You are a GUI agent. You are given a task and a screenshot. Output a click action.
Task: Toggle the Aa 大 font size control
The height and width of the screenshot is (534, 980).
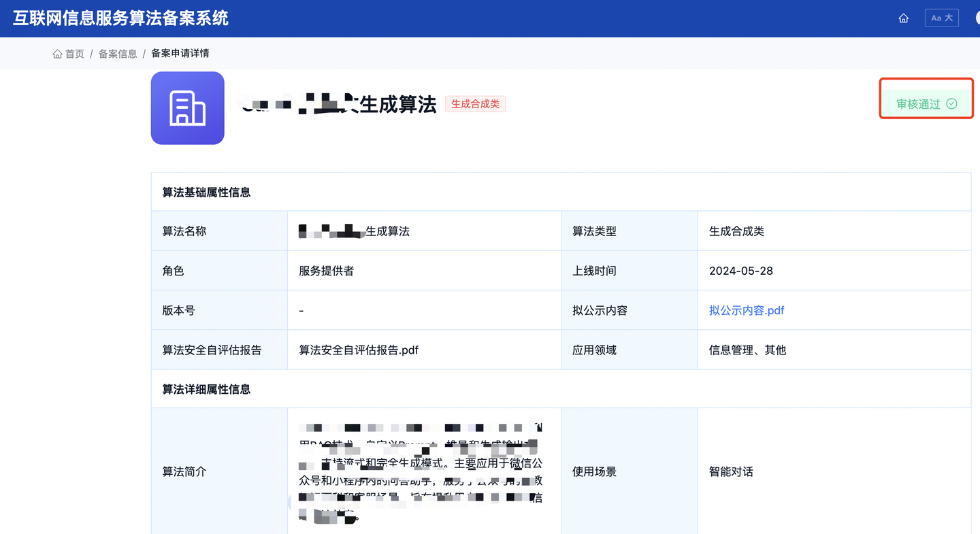941,17
